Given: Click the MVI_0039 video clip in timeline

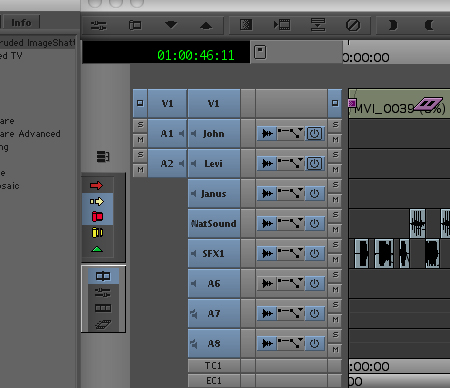Looking at the screenshot, I should pyautogui.click(x=399, y=103).
